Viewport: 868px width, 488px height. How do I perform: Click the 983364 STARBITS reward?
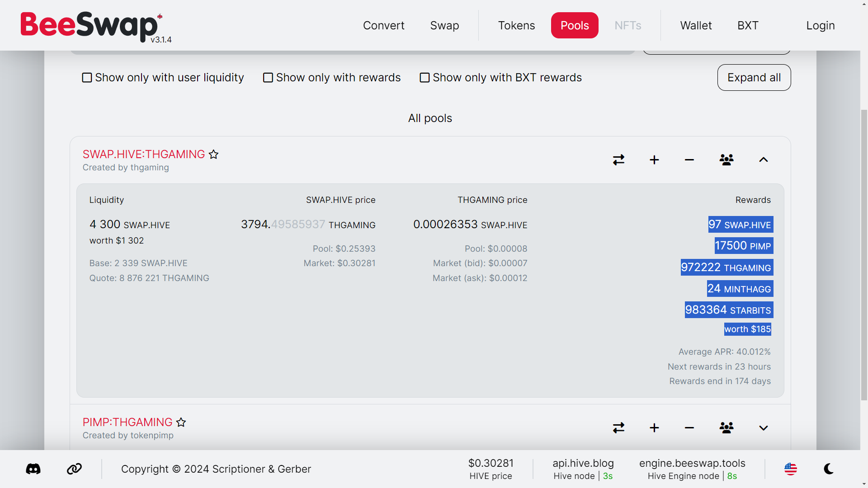729,310
